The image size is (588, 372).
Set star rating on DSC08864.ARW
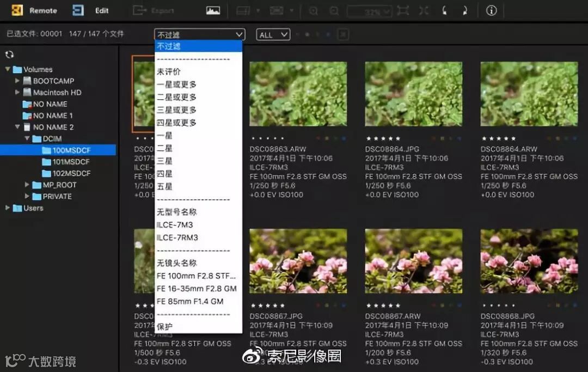coord(498,138)
